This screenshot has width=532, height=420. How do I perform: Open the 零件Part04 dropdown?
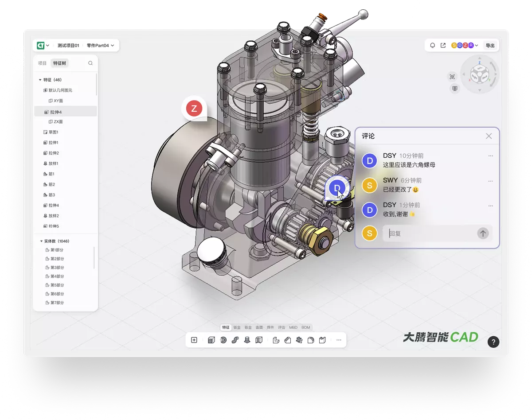pyautogui.click(x=100, y=46)
